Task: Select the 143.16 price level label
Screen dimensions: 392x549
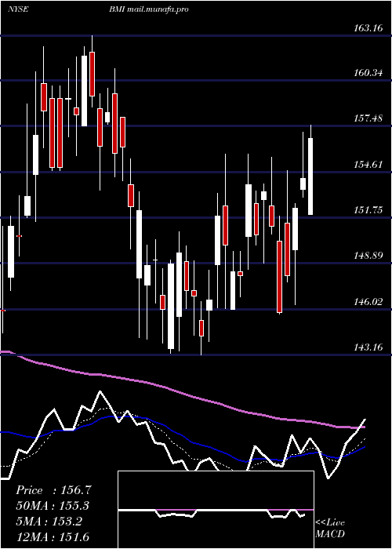Action: click(x=368, y=347)
